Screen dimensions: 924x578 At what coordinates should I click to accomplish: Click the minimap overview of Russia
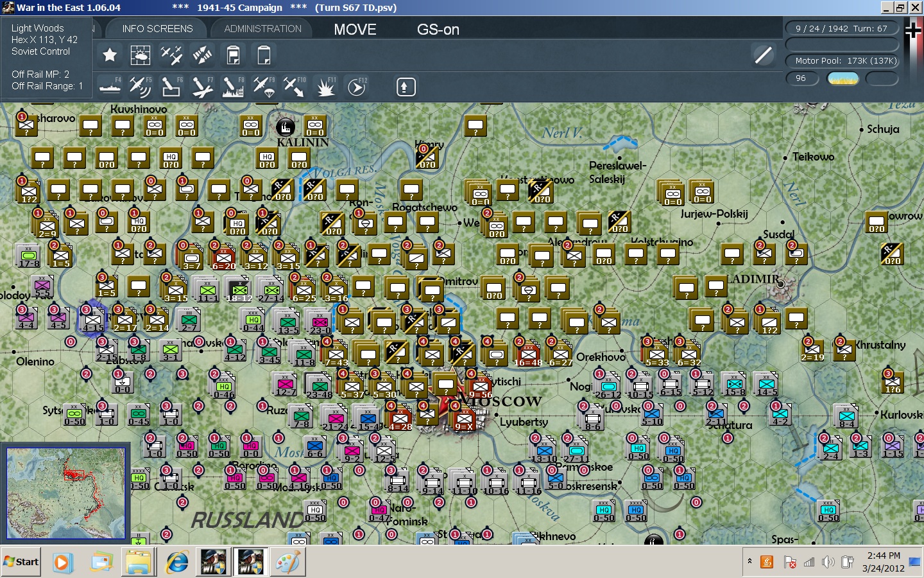tap(66, 493)
